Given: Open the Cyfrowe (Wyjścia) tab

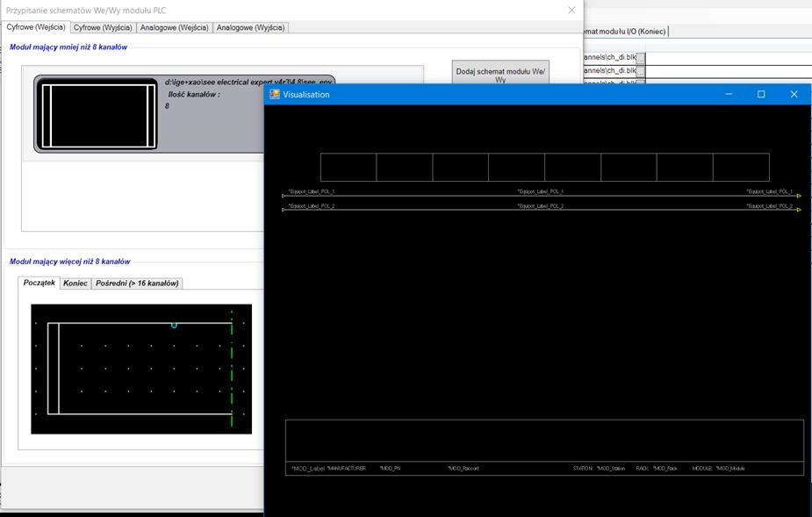Looking at the screenshot, I should (103, 27).
